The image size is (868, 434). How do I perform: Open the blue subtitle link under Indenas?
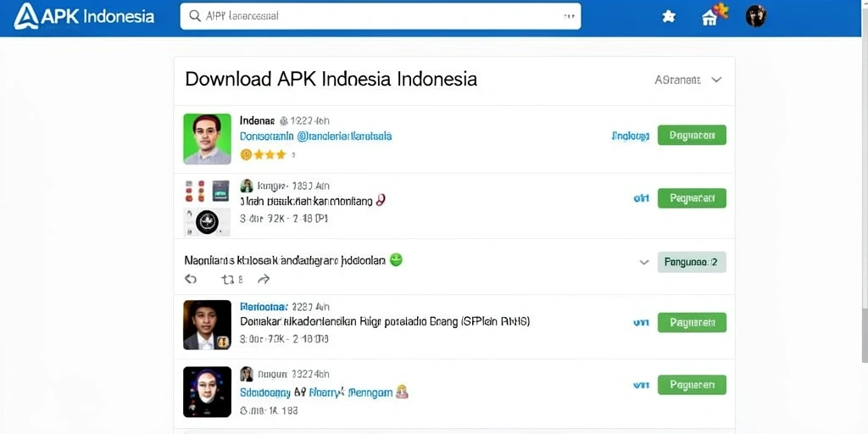coord(315,136)
